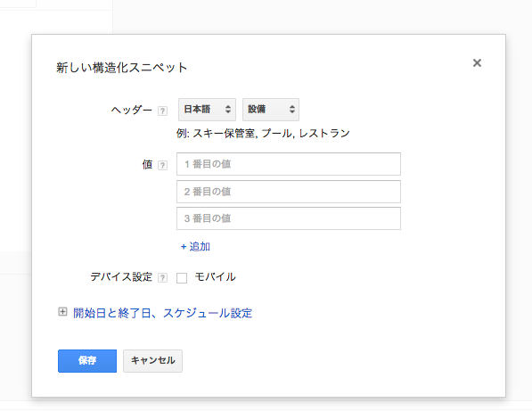Open the 日本語 language dropdown

[207, 110]
